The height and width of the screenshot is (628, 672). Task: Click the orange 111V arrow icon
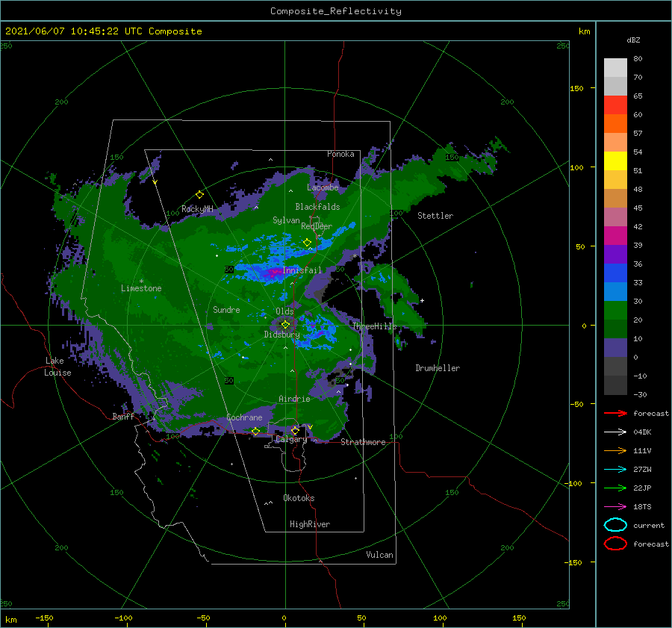pos(615,450)
